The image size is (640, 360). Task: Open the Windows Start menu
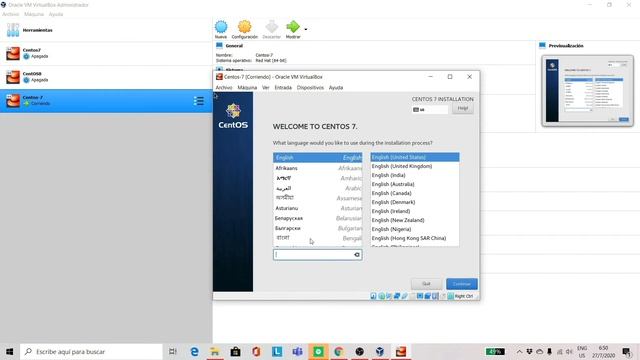point(9,351)
